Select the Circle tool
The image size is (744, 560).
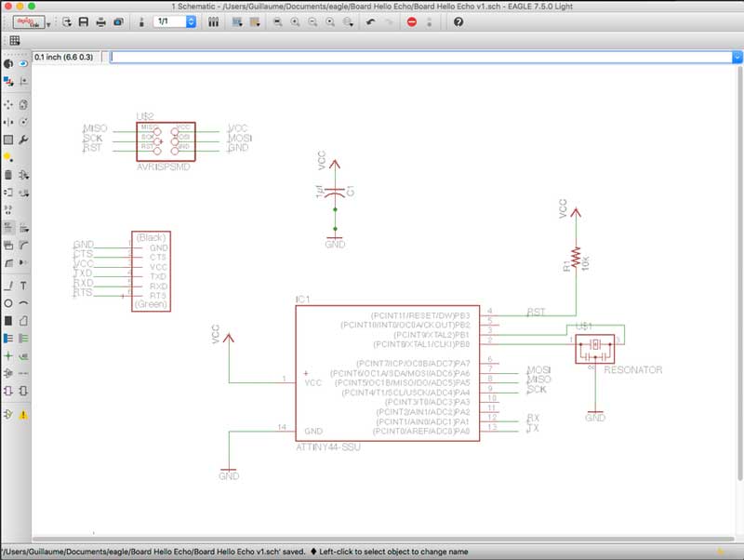click(8, 302)
